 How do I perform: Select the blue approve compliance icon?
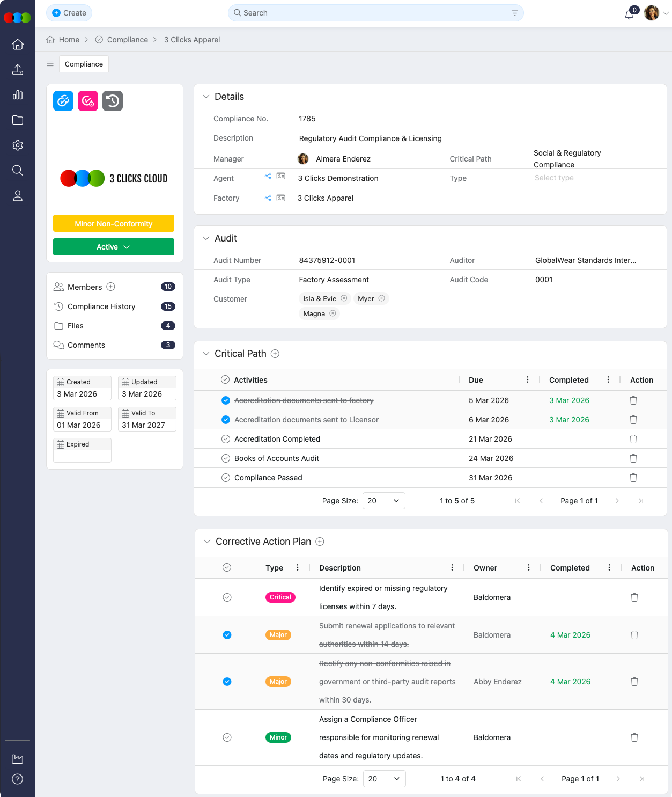pyautogui.click(x=63, y=101)
